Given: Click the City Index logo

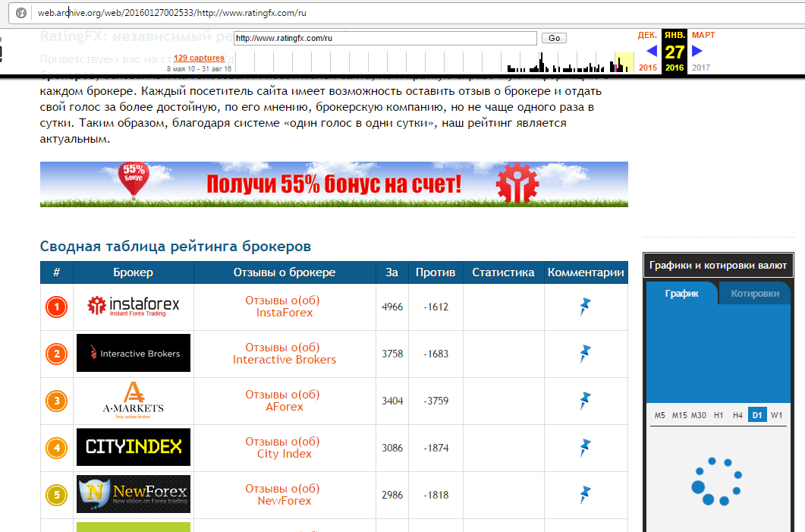Looking at the screenshot, I should click(134, 447).
